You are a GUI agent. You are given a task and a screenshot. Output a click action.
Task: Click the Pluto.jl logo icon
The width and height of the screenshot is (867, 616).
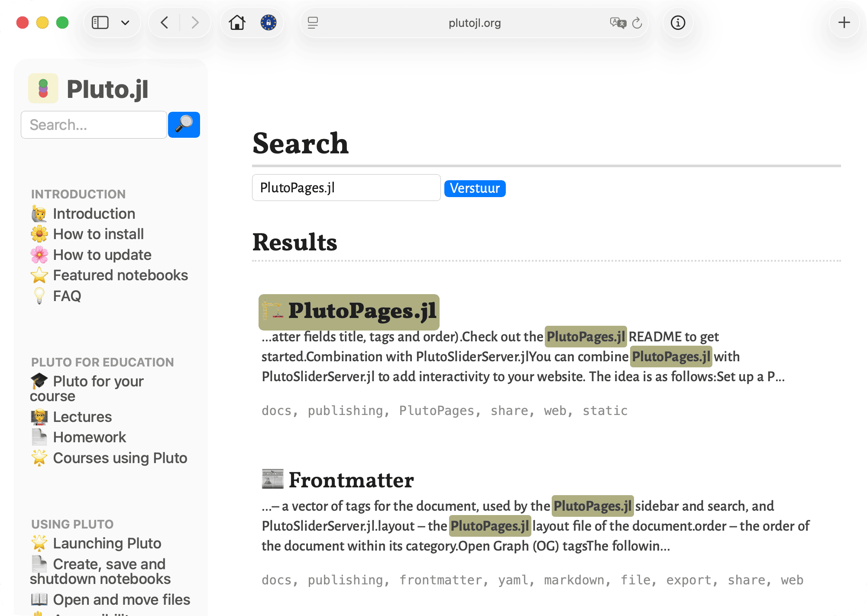coord(43,88)
